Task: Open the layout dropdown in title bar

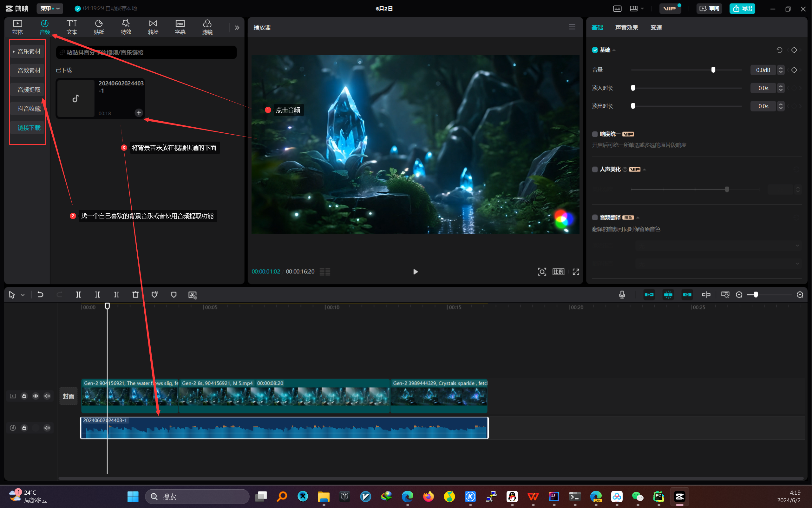Action: click(x=637, y=8)
